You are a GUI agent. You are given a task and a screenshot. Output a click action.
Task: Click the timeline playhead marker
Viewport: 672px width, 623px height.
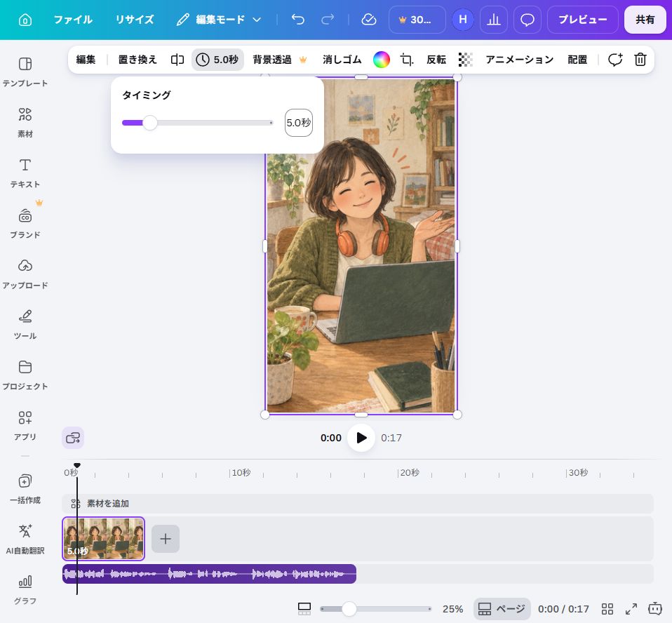pyautogui.click(x=77, y=466)
